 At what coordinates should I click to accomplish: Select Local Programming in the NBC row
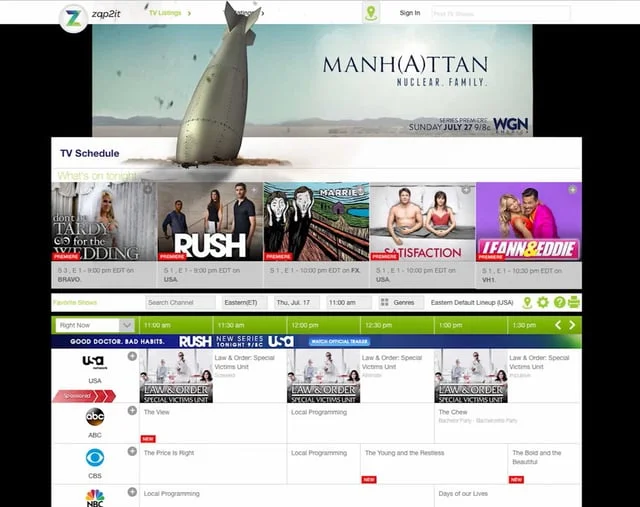point(171,494)
